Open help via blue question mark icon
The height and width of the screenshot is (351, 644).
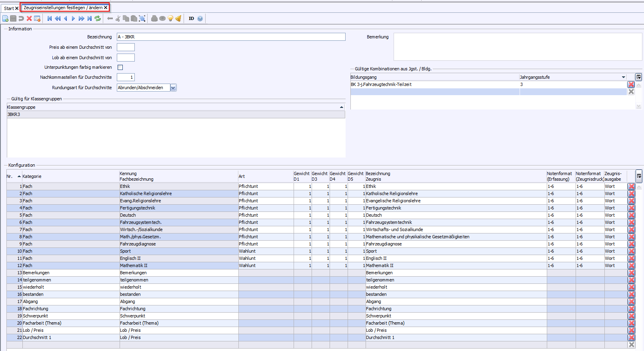pos(200,18)
